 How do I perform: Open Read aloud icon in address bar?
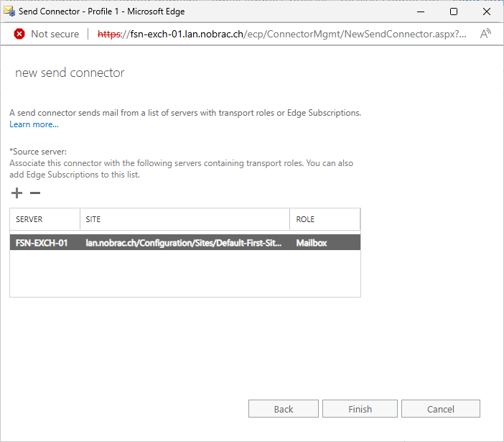pyautogui.click(x=485, y=34)
